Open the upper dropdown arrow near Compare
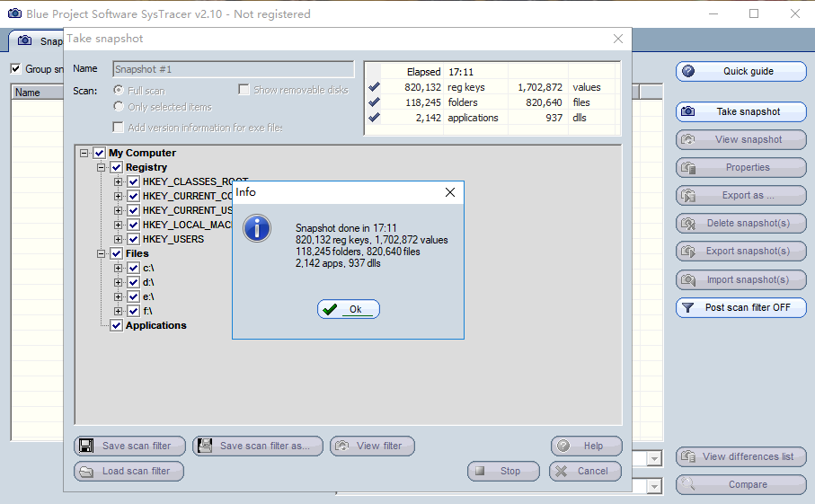Image resolution: width=815 pixels, height=504 pixels. click(x=654, y=459)
